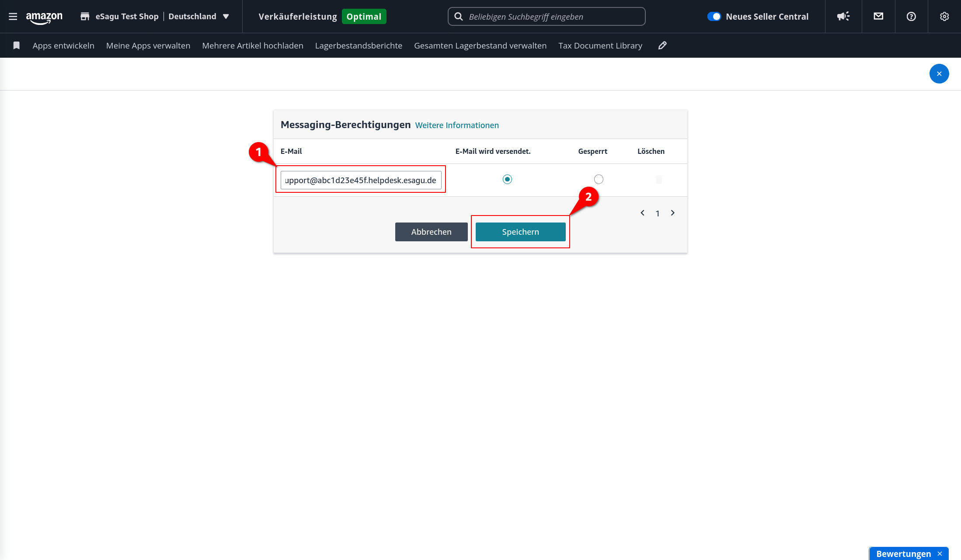The image size is (961, 560).
Task: Click page number 1
Action: click(658, 213)
